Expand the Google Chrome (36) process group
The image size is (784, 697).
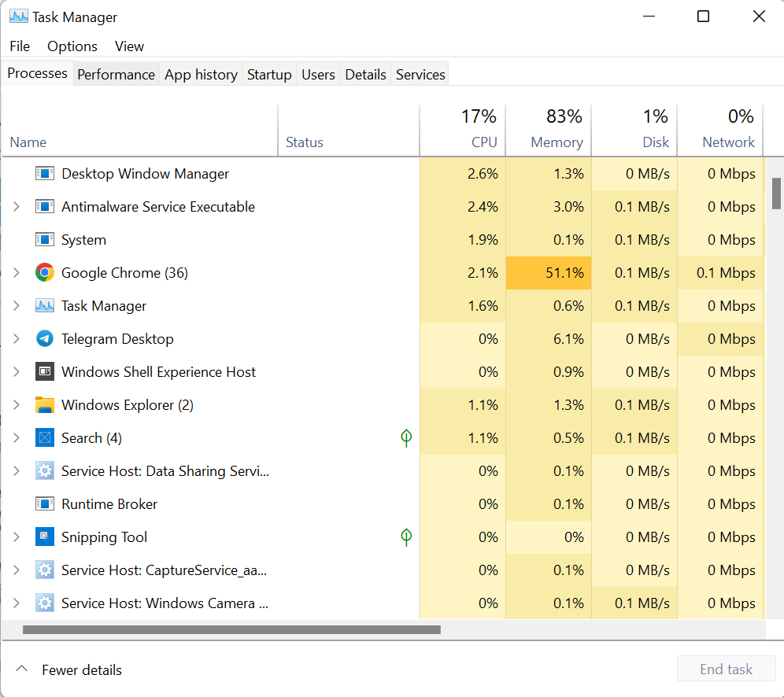point(16,273)
